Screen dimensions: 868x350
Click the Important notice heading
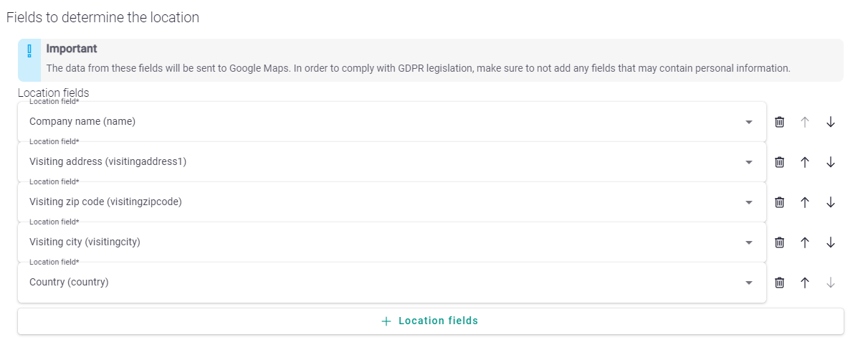point(72,49)
